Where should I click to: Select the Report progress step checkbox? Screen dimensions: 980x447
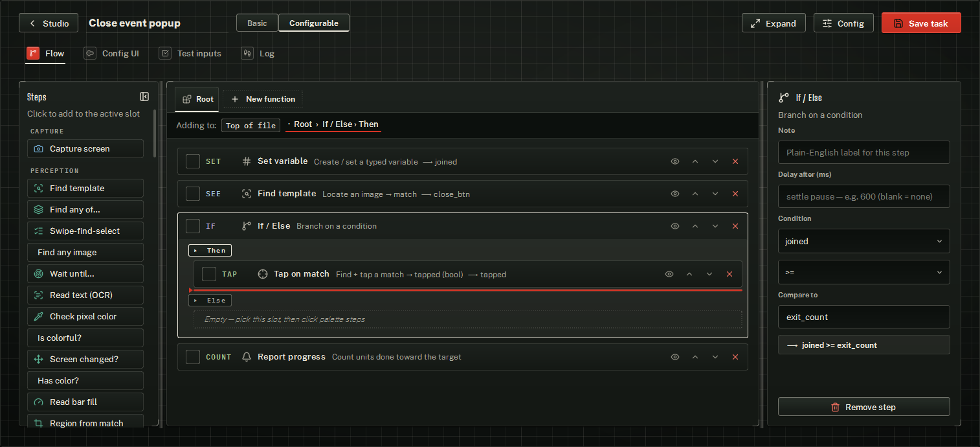(x=193, y=357)
